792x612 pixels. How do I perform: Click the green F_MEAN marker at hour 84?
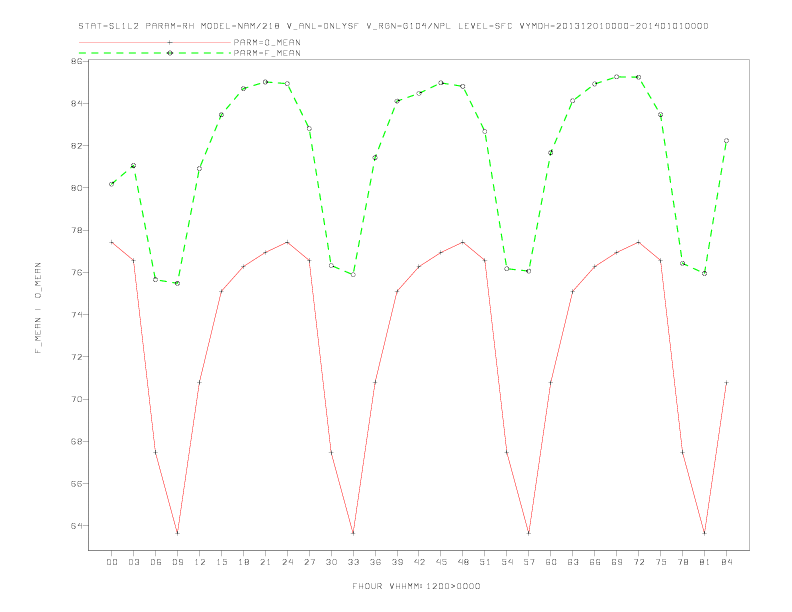pyautogui.click(x=726, y=141)
